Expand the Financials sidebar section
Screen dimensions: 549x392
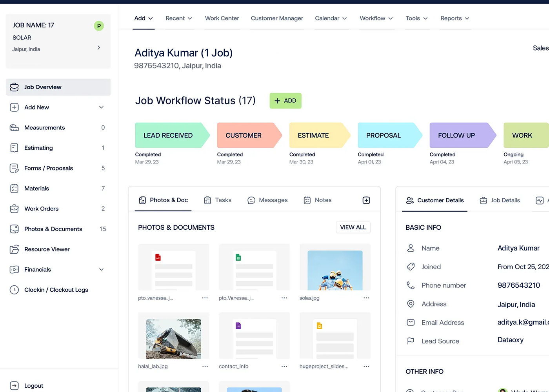pos(101,270)
